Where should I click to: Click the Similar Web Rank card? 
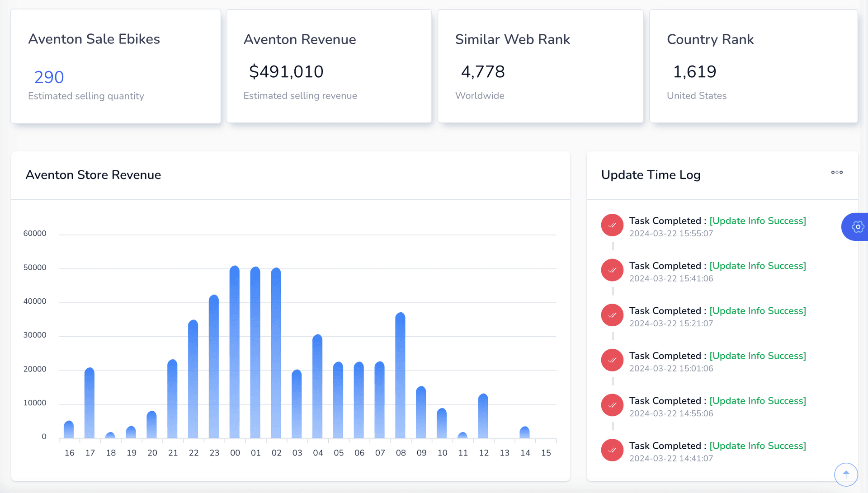(540, 66)
